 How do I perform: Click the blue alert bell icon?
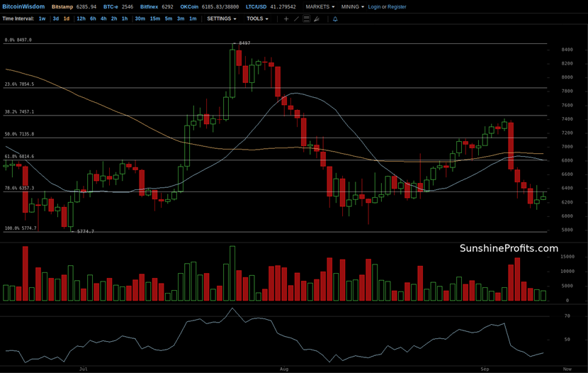335,19
